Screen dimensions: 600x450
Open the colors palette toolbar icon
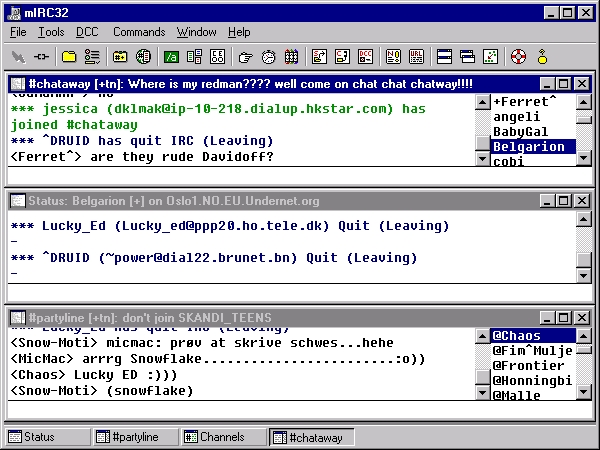(291, 57)
